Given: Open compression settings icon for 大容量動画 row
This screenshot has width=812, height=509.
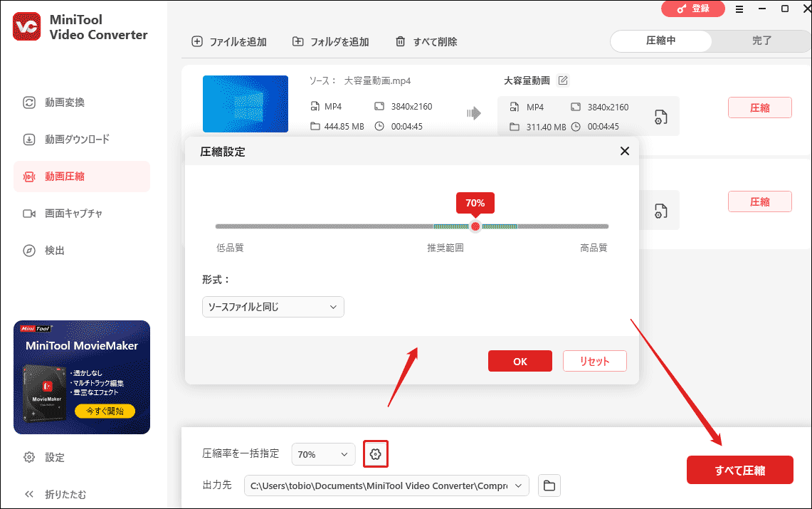Looking at the screenshot, I should [661, 117].
